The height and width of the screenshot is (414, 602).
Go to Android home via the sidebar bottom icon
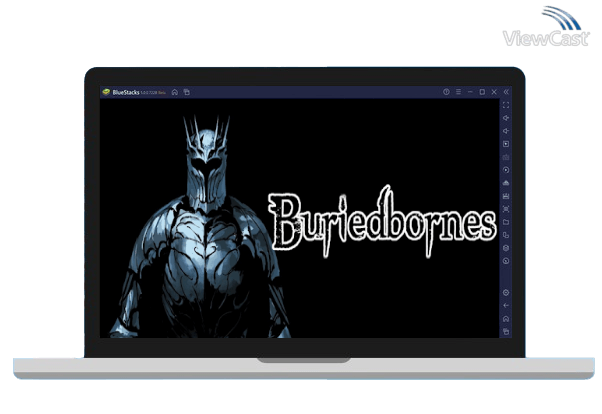506,319
